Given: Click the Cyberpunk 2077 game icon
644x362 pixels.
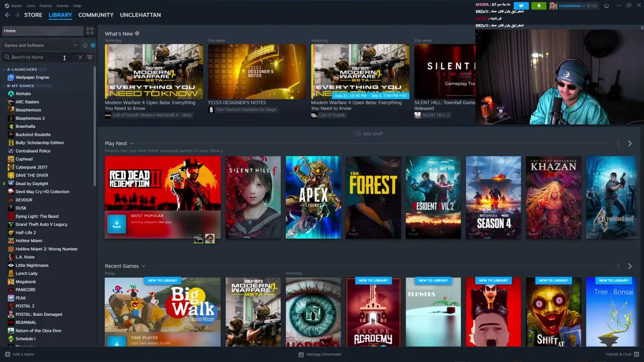Looking at the screenshot, I should click(x=11, y=167).
